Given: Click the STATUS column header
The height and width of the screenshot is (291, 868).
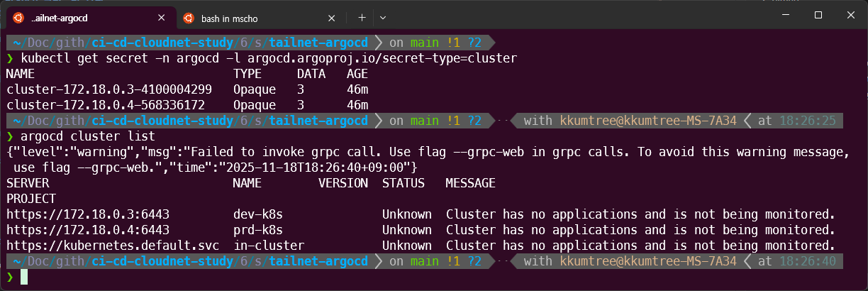Looking at the screenshot, I should pos(403,183).
